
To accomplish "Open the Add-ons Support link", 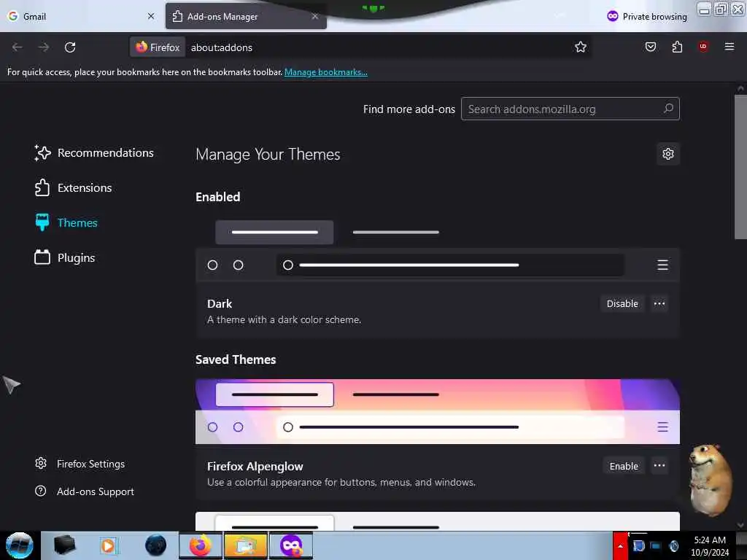I will [x=85, y=491].
